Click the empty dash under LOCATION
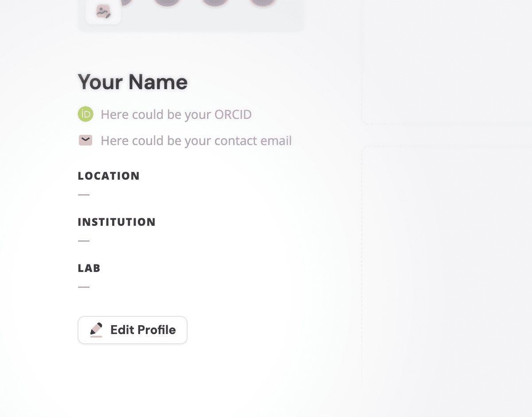Viewport: 532px width, 417px height. [84, 194]
